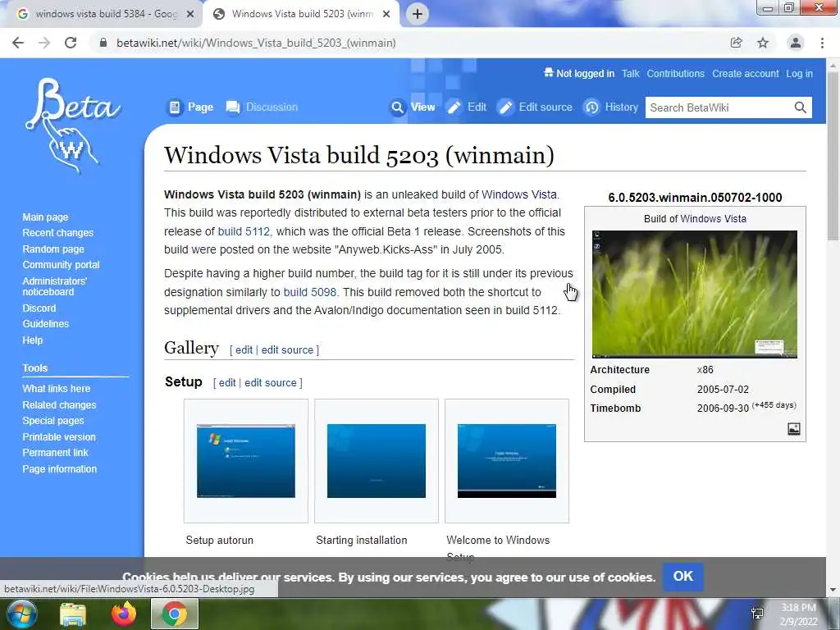840x630 pixels.
Task: Open Printable version
Action: tap(59, 437)
